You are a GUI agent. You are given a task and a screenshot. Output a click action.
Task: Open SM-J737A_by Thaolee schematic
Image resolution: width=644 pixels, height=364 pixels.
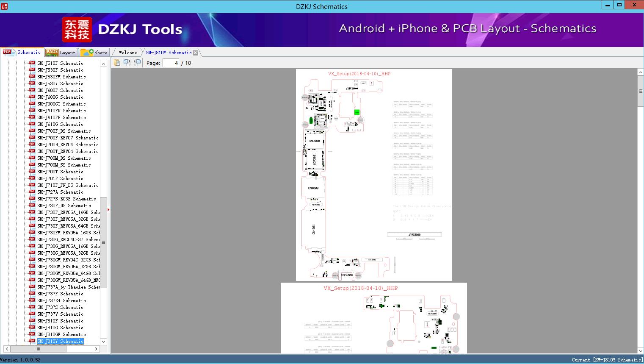[69, 287]
